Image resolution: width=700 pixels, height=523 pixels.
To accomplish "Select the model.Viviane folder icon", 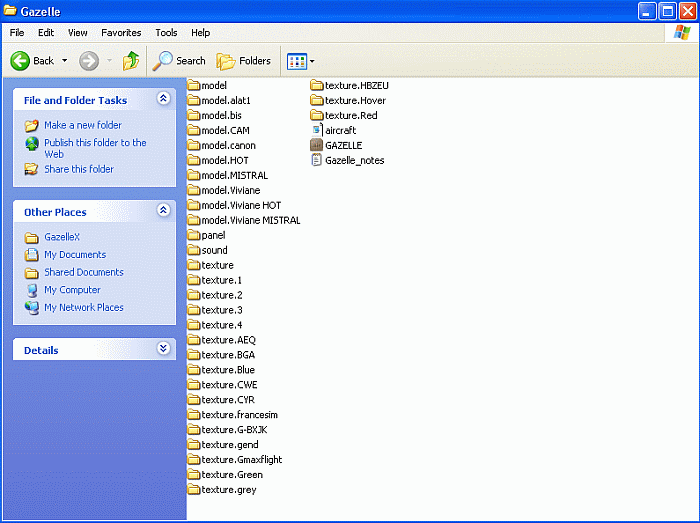I will pos(193,190).
